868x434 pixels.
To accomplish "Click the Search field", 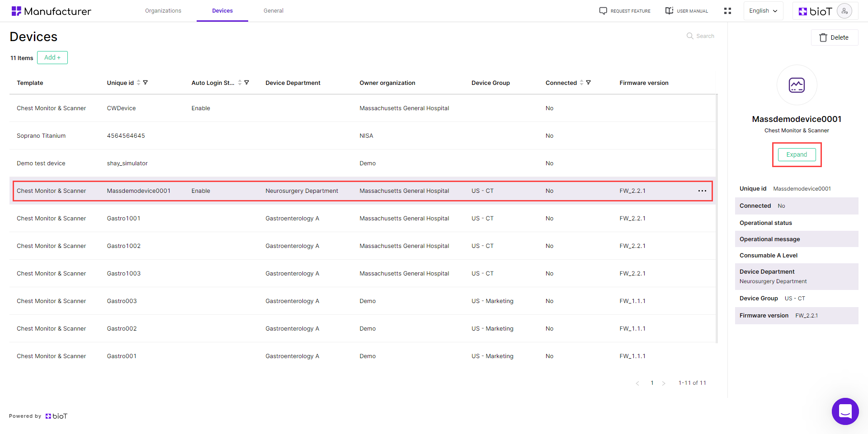I will (x=701, y=36).
